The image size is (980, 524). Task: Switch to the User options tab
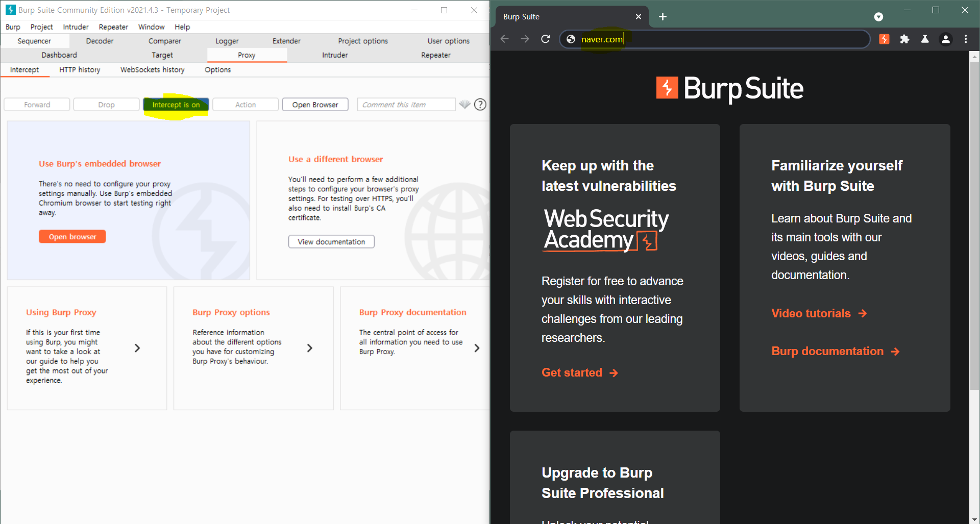[x=449, y=41]
